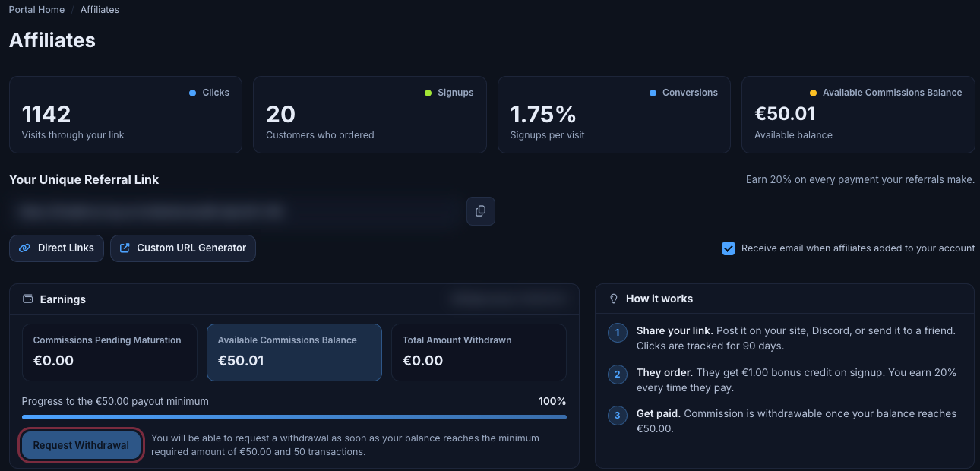Screen dimensions: 980x471
Task: Click the 100% progress label
Action: (552, 401)
